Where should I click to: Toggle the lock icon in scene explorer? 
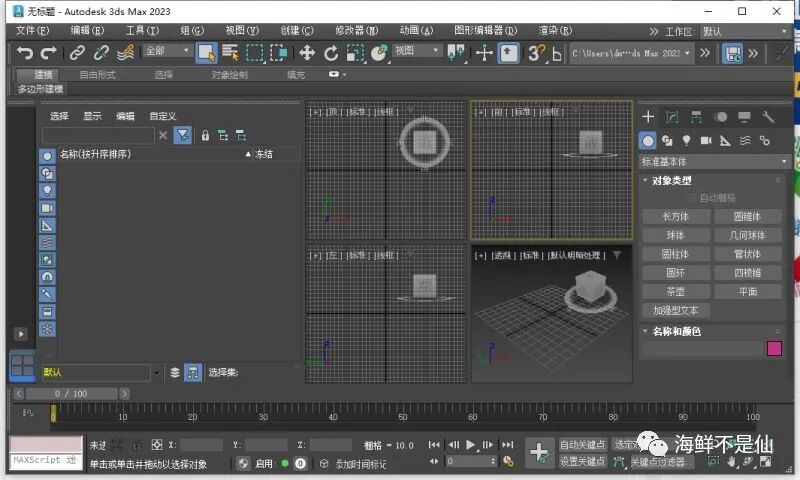tap(205, 135)
